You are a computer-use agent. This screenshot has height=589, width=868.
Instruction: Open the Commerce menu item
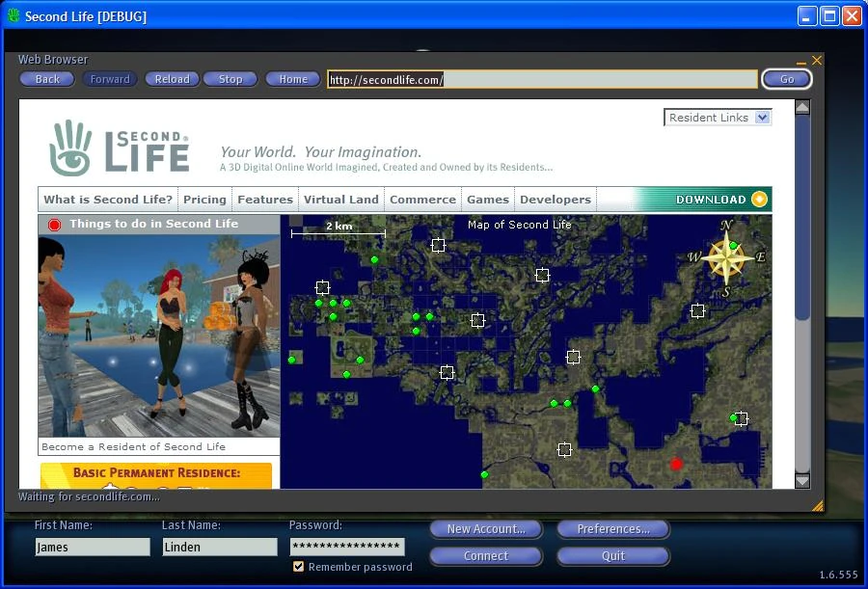[423, 200]
